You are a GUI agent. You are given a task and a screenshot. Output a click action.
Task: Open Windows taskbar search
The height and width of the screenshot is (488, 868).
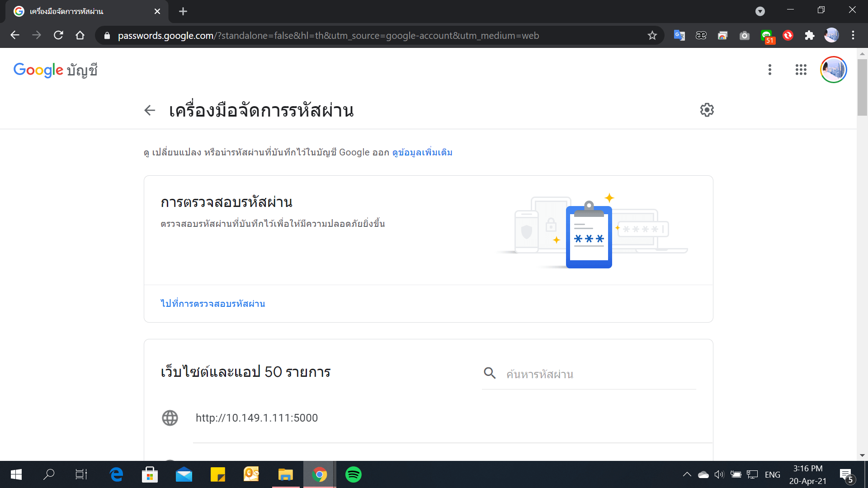[x=49, y=474]
